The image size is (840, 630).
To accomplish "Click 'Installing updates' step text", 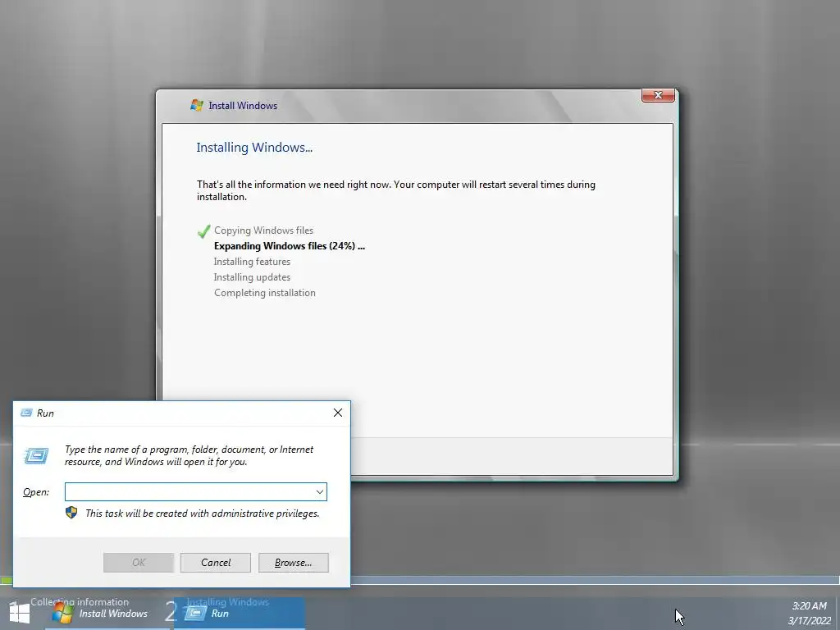I will tap(252, 277).
